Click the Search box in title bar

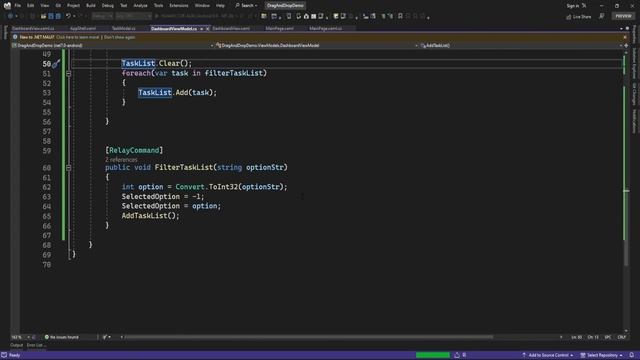pos(246,6)
